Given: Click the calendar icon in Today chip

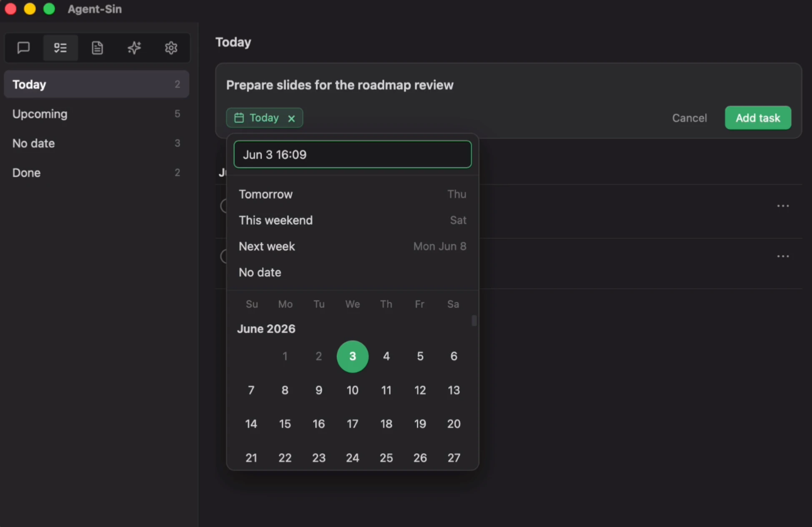Looking at the screenshot, I should 239,118.
